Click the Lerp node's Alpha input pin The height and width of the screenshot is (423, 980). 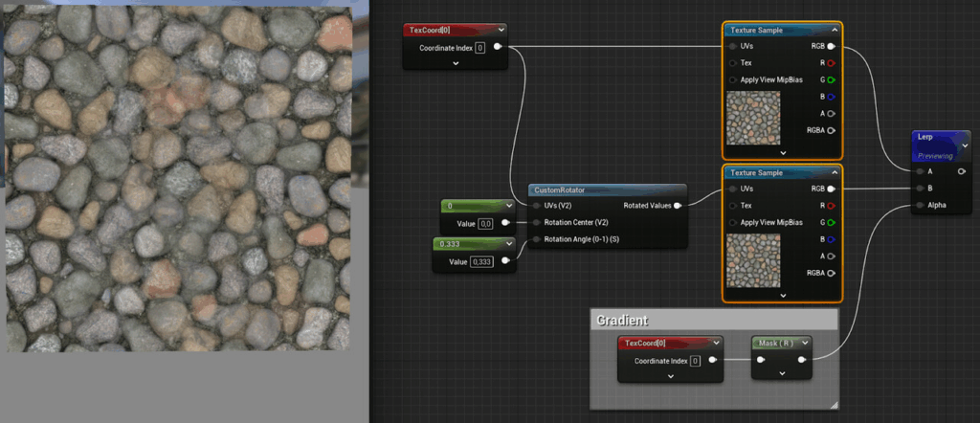coord(920,205)
